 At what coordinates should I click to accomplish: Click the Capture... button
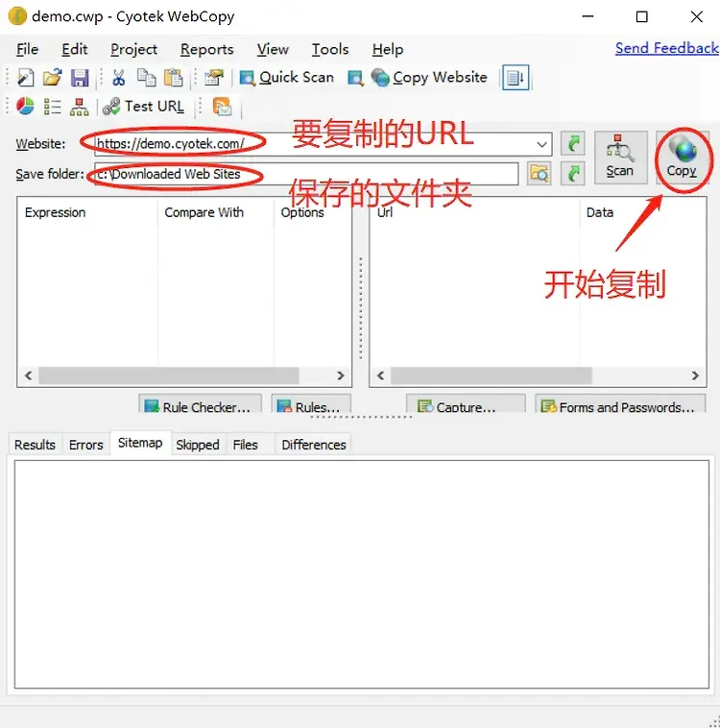tap(466, 405)
